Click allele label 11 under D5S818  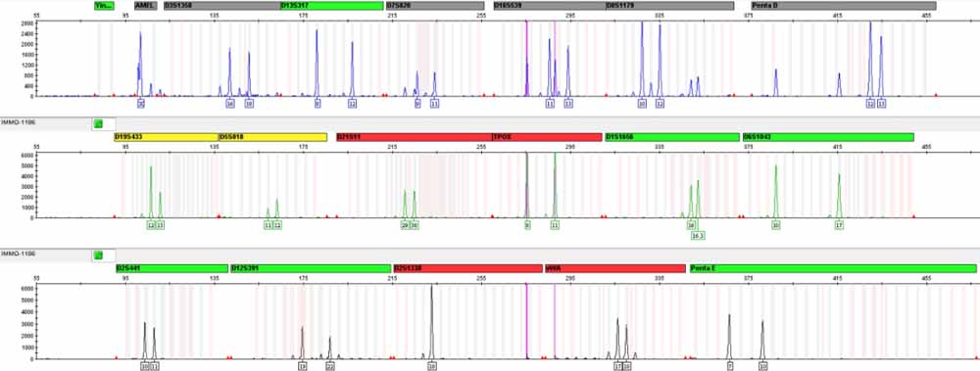click(269, 225)
